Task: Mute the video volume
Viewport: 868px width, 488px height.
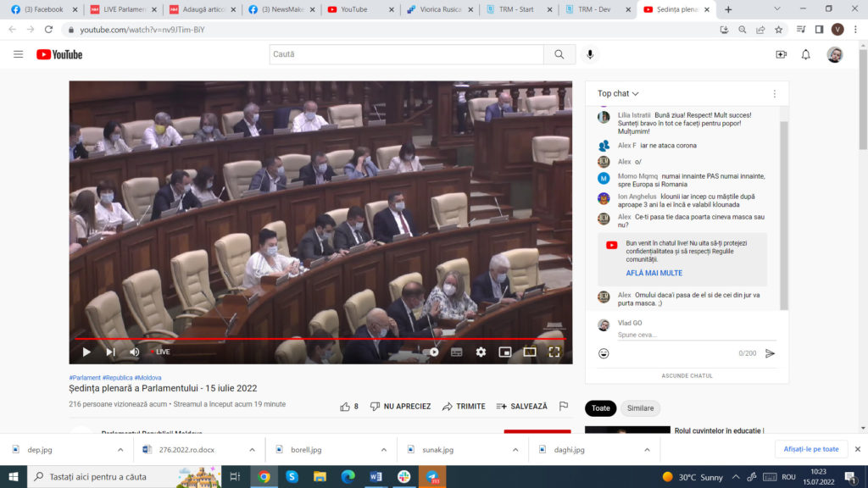Action: (135, 352)
